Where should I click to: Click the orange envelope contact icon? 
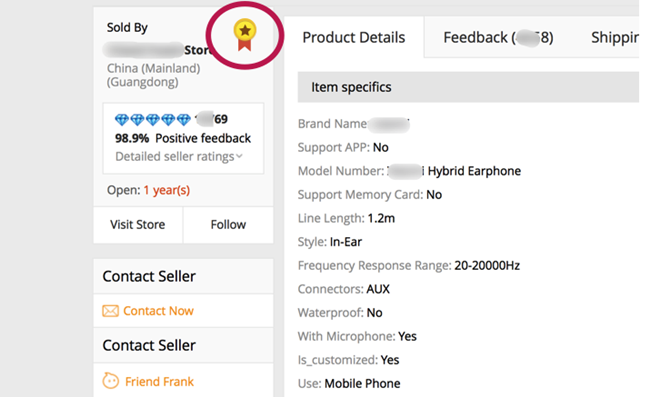point(110,311)
